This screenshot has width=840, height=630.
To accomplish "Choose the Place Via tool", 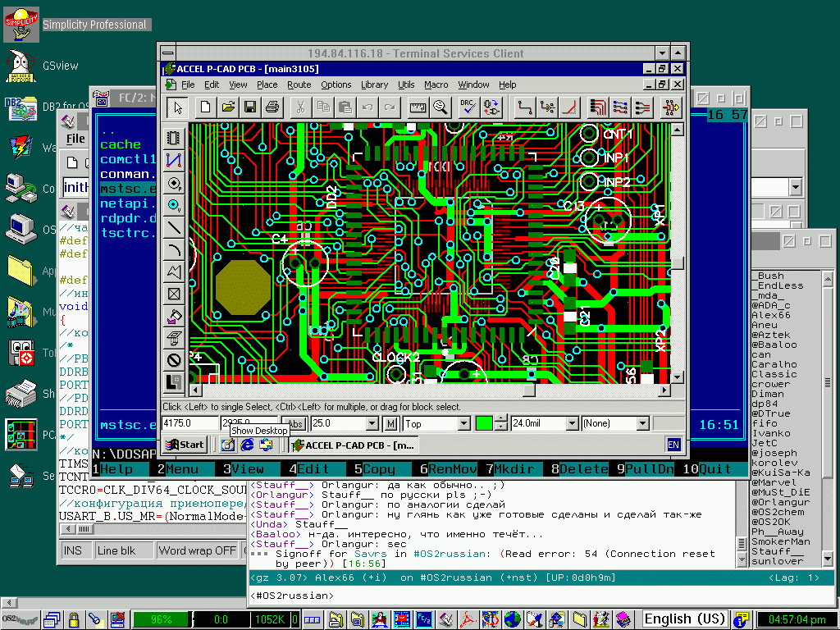I will click(174, 204).
